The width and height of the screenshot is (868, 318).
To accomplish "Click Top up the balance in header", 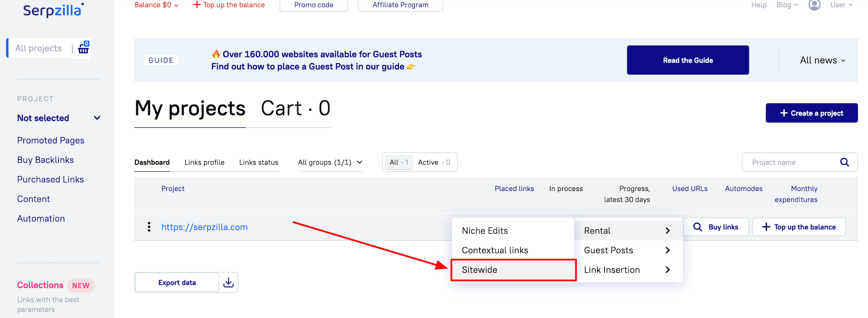I will [x=229, y=5].
